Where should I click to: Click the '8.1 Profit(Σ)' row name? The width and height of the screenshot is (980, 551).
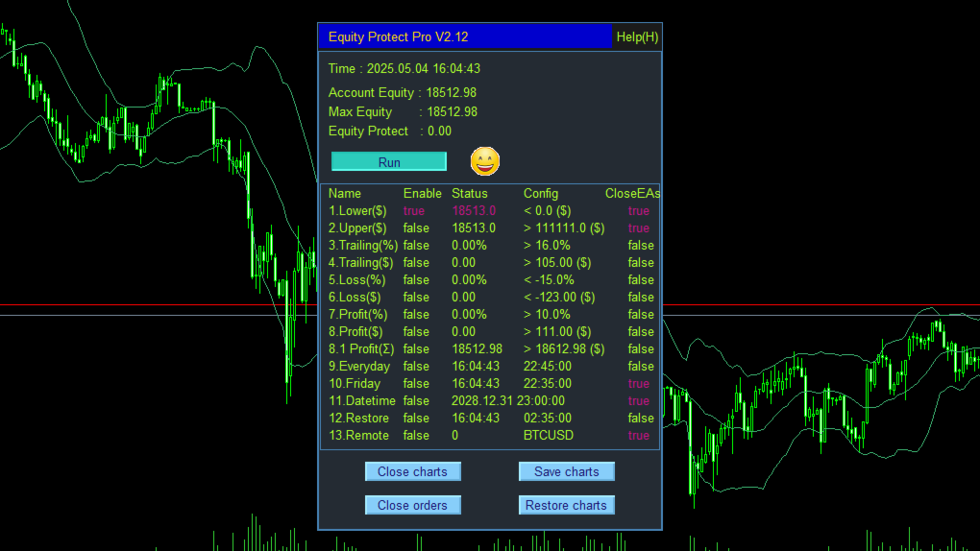point(361,349)
